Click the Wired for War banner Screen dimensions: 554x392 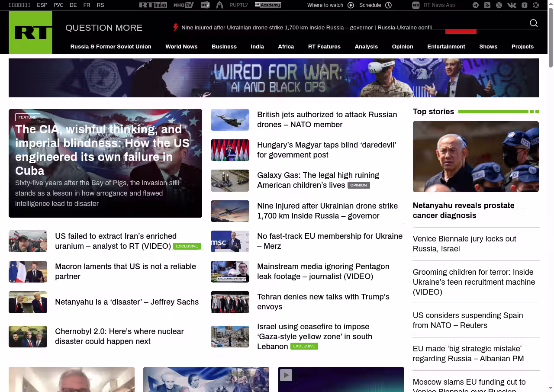(x=274, y=78)
